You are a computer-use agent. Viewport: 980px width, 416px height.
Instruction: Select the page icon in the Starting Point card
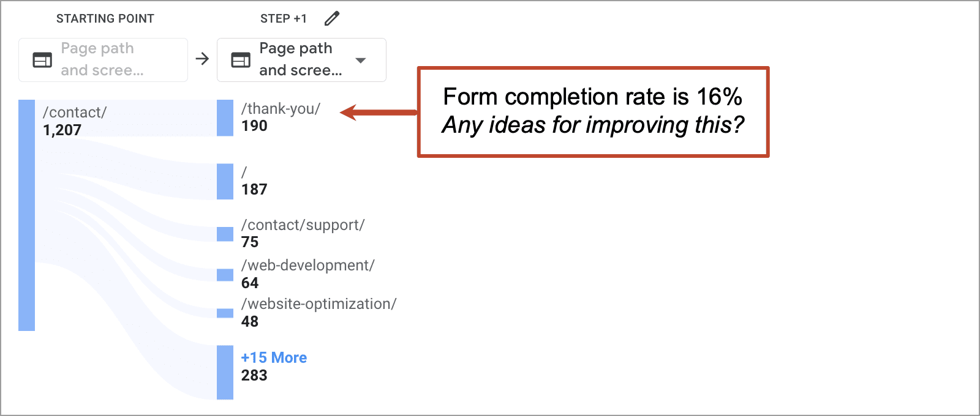pos(41,59)
